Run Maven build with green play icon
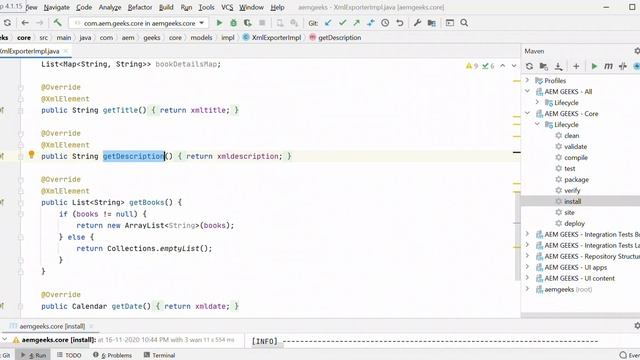The height and width of the screenshot is (360, 640). coord(594,66)
